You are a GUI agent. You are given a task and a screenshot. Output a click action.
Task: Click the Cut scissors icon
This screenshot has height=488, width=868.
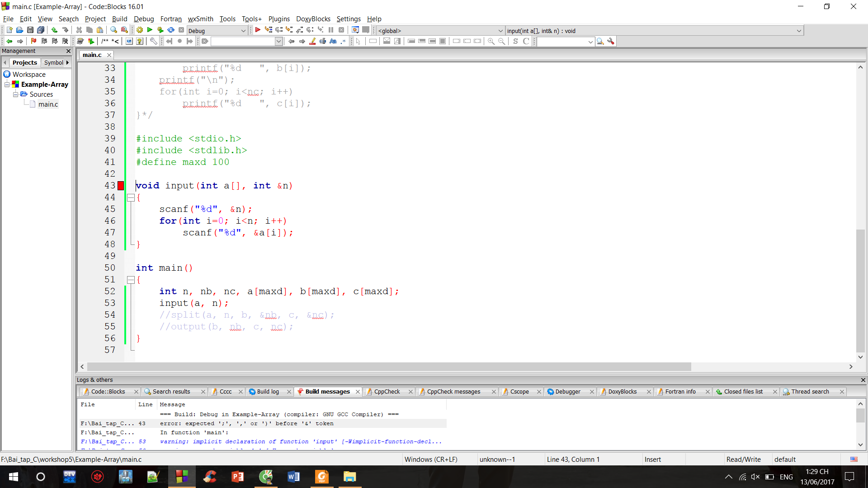tap(79, 30)
